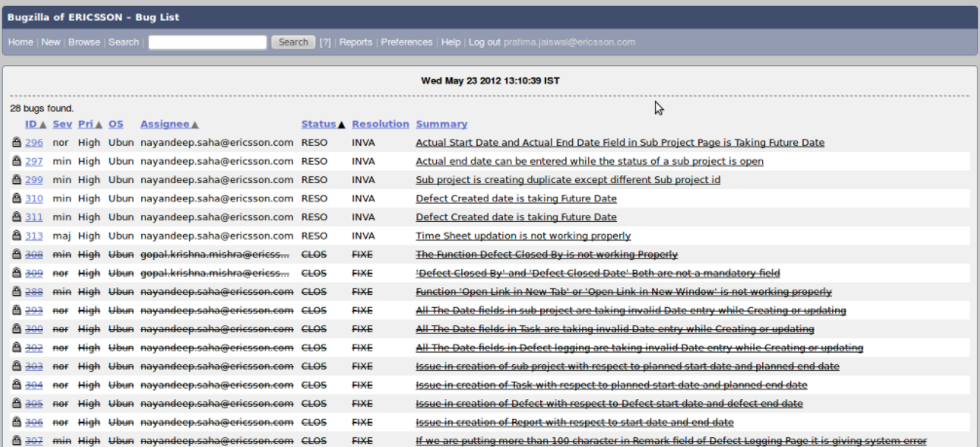Image resolution: width=980 pixels, height=447 pixels.
Task: Open bug 297 via its ID link
Action: pos(34,162)
